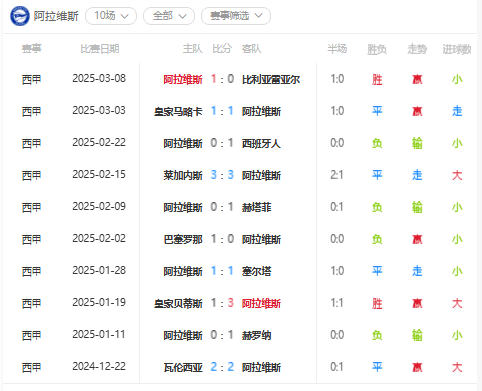Open the 赛事筛选 competition filter dropdown
Viewport: 482px width, 391px height.
click(236, 16)
